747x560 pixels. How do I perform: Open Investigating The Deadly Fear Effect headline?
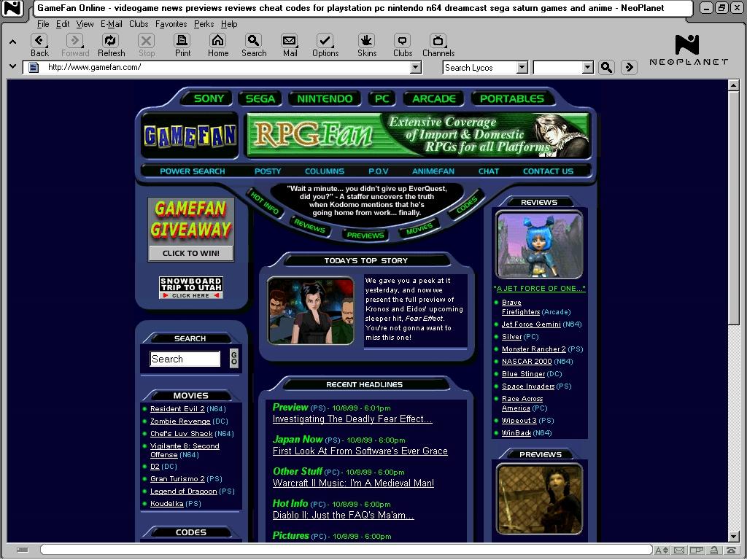pos(352,419)
